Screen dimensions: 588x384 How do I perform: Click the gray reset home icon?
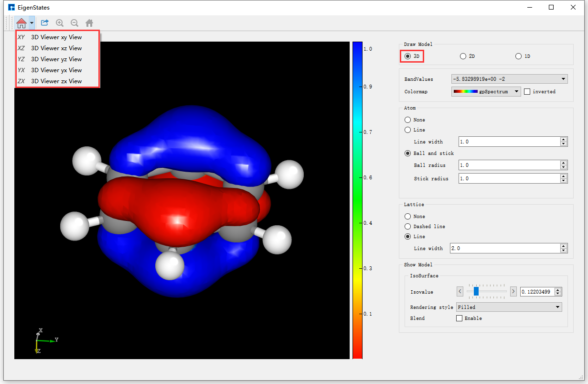point(89,22)
